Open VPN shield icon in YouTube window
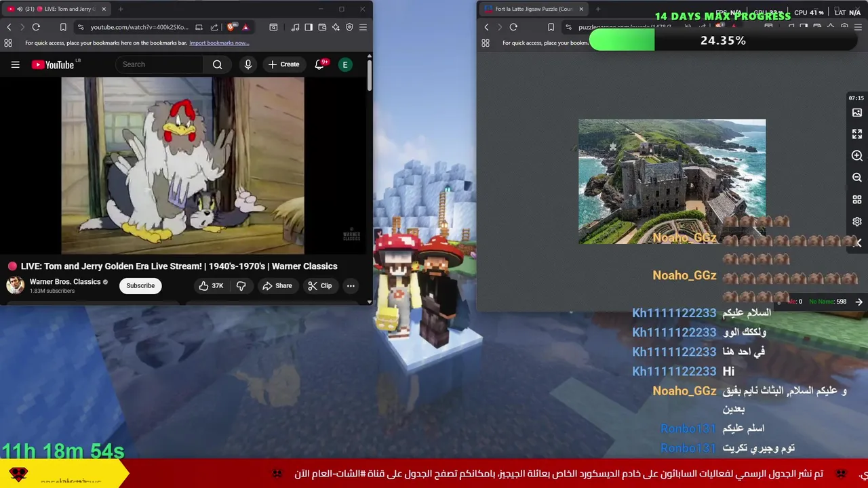The width and height of the screenshot is (868, 488). coord(349,27)
